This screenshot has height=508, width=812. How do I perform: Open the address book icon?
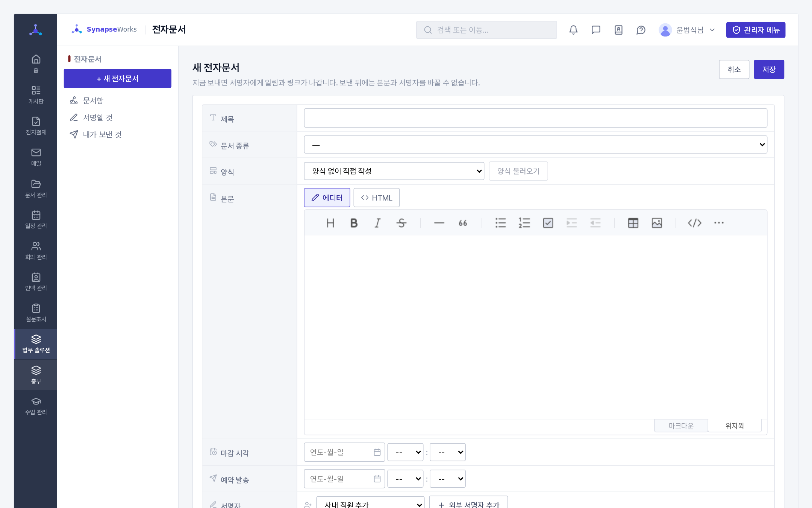tap(618, 30)
